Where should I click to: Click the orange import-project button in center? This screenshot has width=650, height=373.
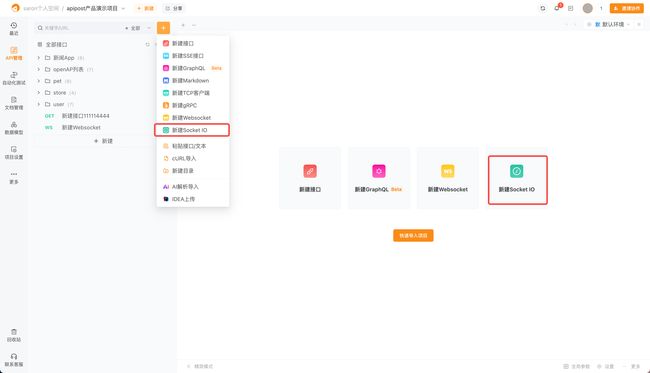413,235
